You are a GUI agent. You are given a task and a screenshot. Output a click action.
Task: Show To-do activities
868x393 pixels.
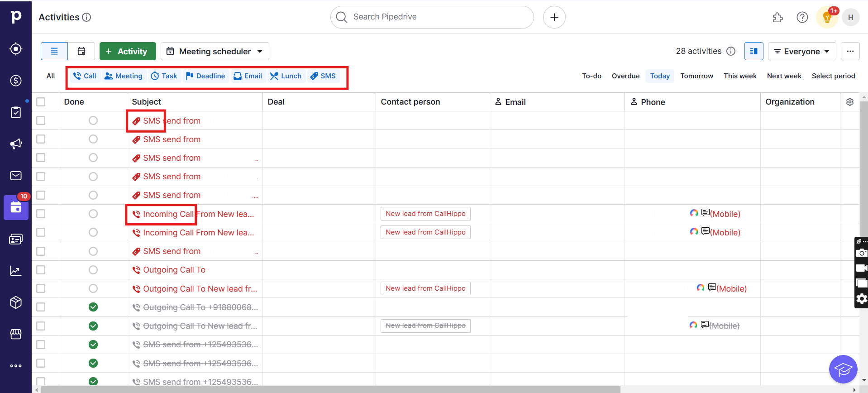click(591, 76)
